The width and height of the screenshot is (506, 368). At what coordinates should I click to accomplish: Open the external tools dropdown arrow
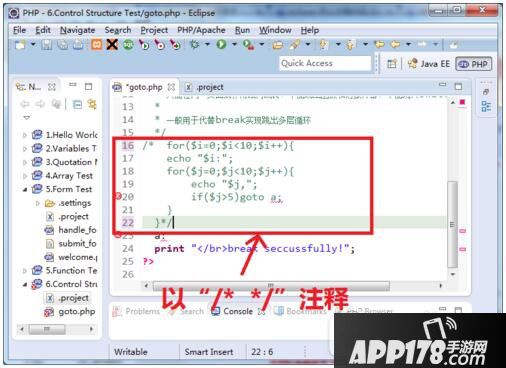(262, 44)
